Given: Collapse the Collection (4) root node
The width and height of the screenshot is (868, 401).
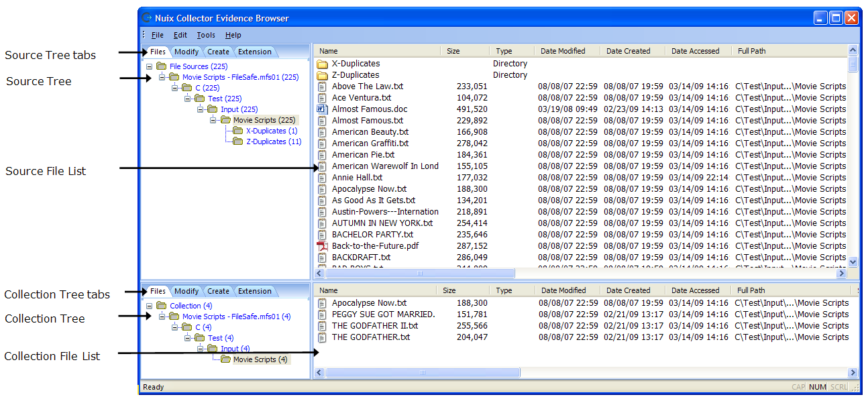Looking at the screenshot, I should 149,306.
